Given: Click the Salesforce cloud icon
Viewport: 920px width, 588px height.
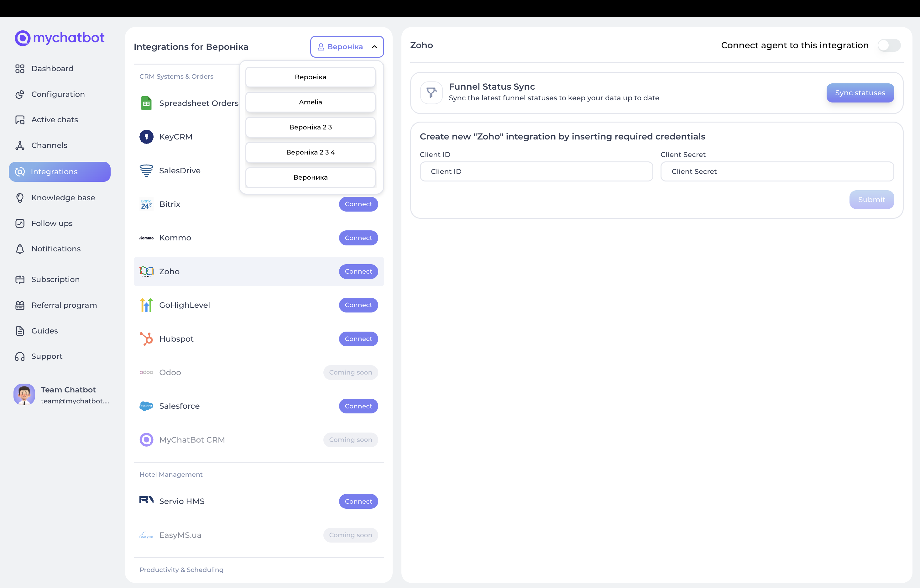Looking at the screenshot, I should tap(146, 406).
